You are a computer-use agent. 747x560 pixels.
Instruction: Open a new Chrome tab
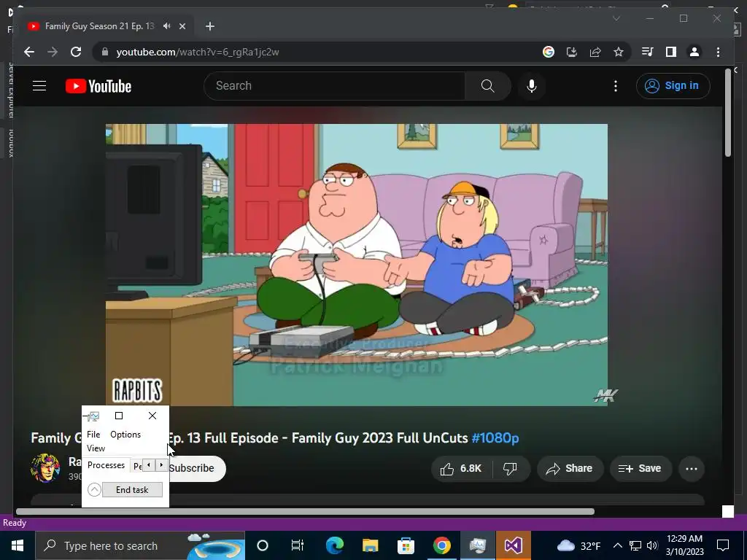[210, 26]
